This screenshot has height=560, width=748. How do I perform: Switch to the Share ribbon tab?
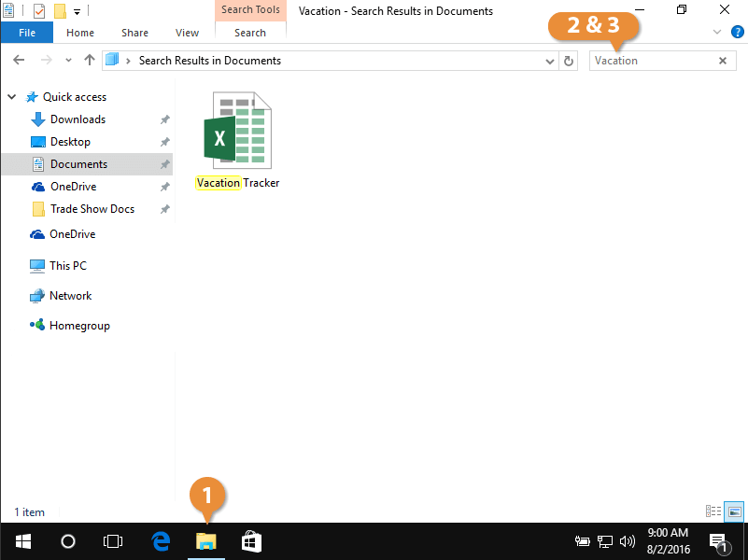pos(134,33)
